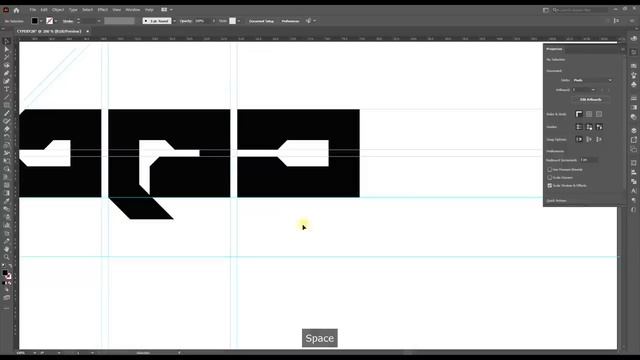Click Preferences in control bar

(290, 21)
